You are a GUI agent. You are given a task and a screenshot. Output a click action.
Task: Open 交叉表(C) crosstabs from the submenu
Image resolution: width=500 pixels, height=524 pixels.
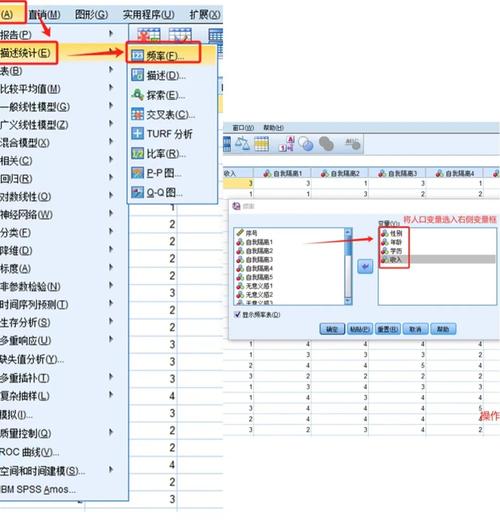click(x=163, y=115)
